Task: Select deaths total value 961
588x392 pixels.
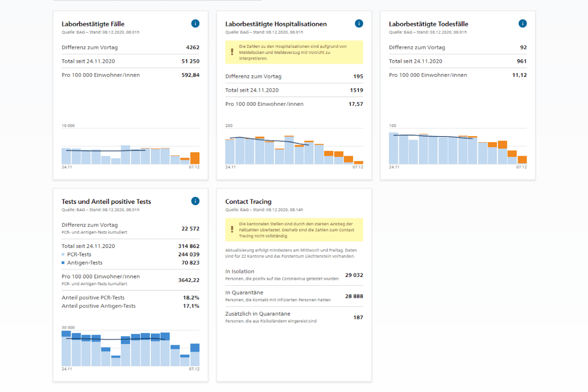Action: (x=522, y=61)
